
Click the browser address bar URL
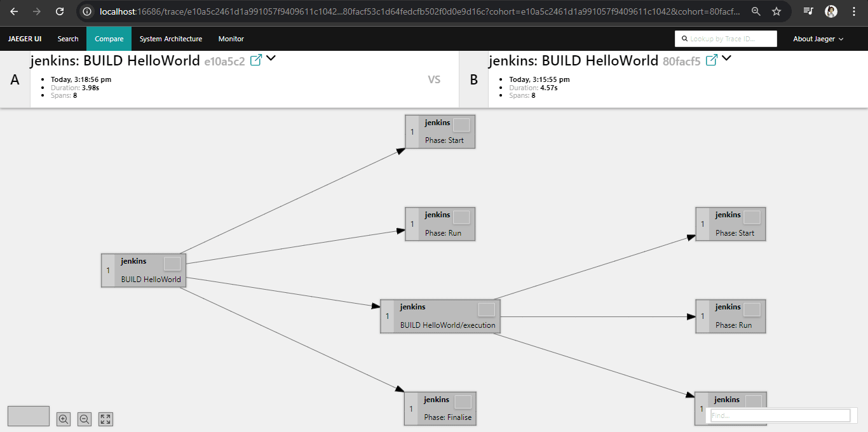tap(419, 11)
